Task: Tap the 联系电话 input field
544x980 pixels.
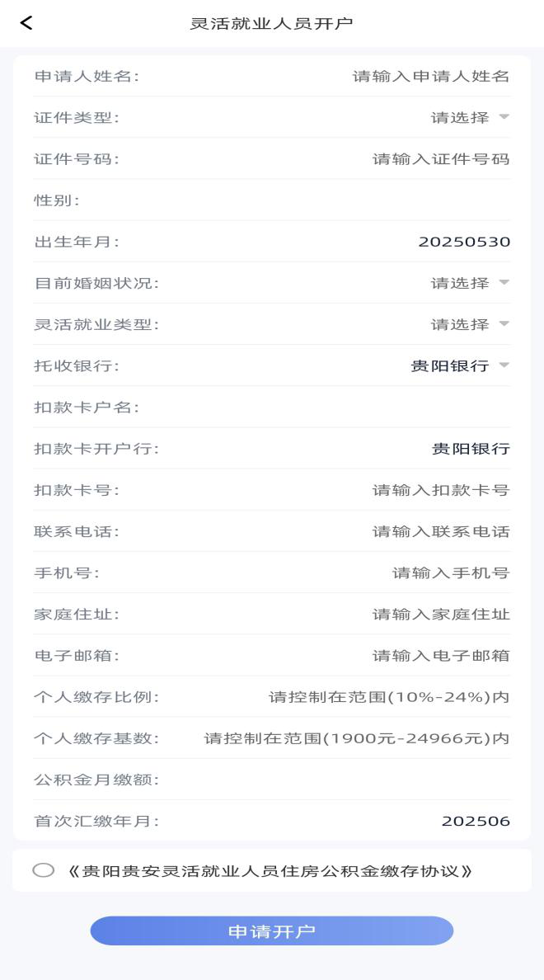Action: [x=440, y=531]
